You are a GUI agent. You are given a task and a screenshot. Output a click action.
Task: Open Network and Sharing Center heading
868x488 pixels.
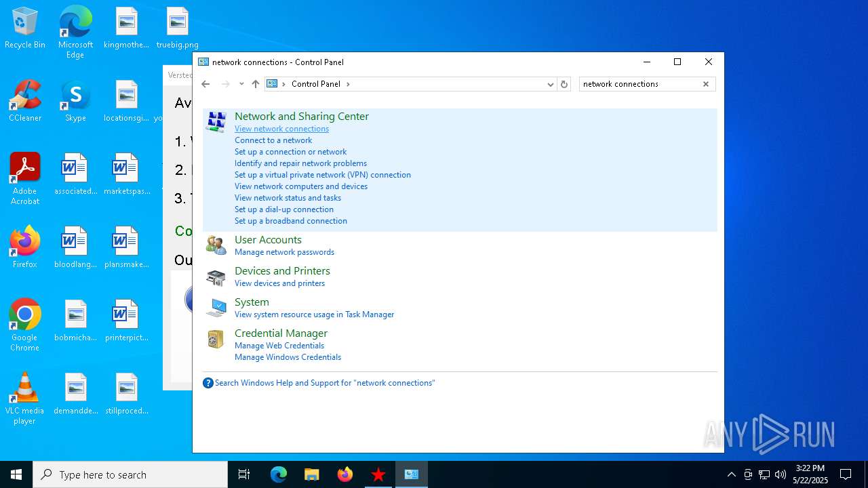302,117
